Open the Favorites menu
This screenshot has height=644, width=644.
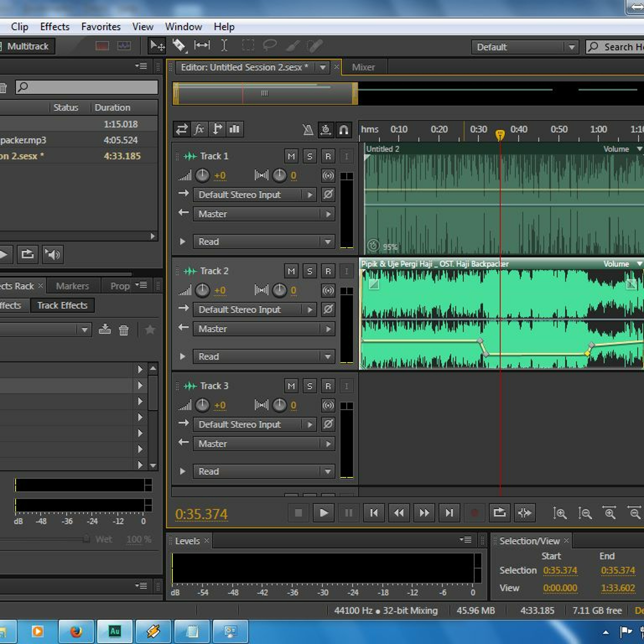101,27
